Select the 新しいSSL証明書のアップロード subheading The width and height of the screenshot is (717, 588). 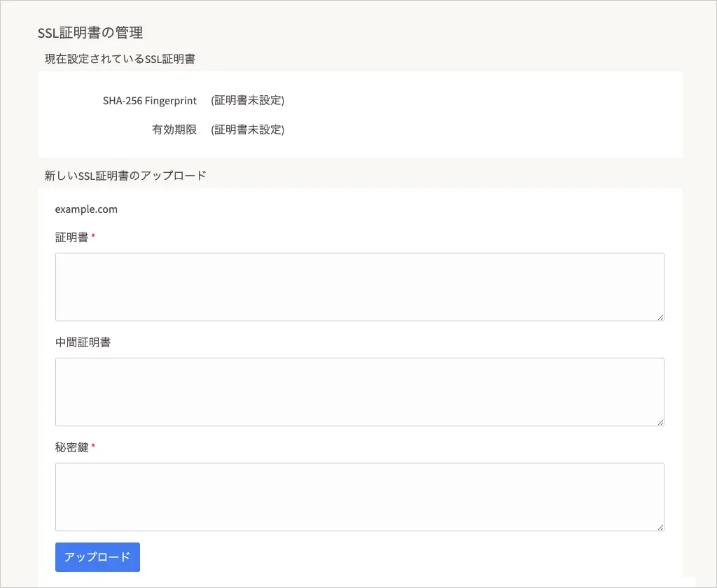pos(125,176)
